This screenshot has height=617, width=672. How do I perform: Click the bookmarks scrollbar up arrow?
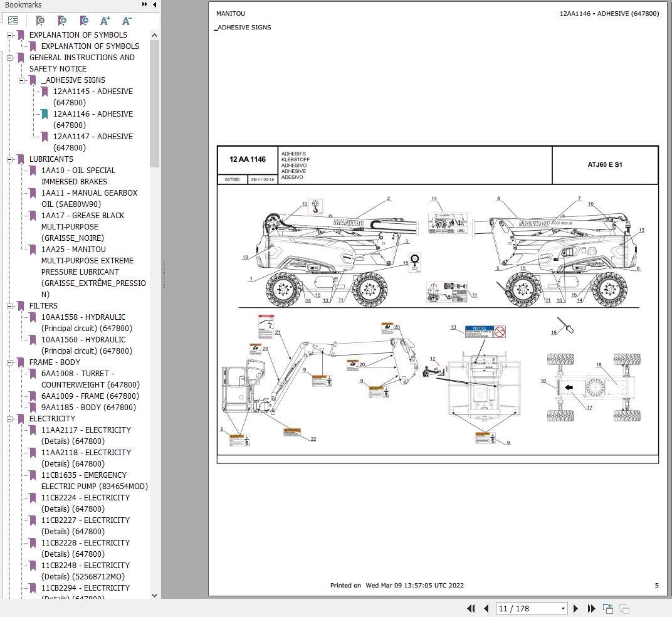(x=155, y=34)
